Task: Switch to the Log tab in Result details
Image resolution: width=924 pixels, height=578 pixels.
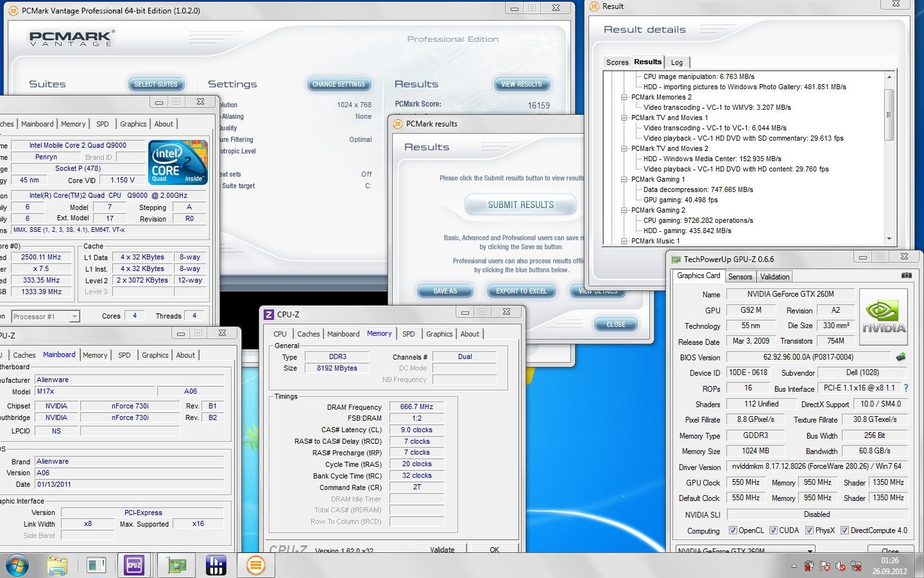Action: click(x=677, y=62)
